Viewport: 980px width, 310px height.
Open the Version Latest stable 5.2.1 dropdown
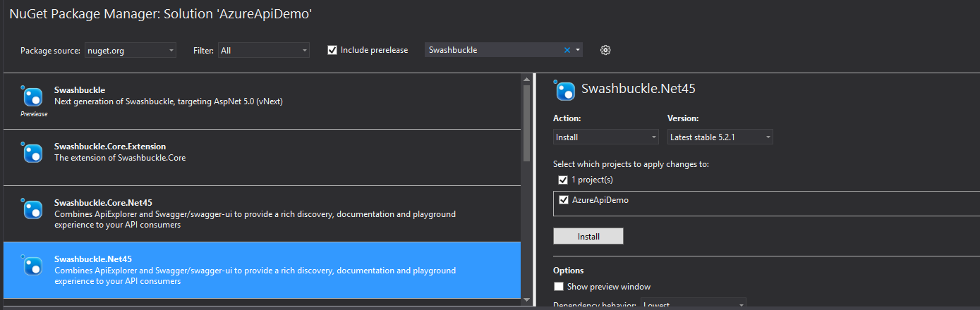click(x=720, y=137)
